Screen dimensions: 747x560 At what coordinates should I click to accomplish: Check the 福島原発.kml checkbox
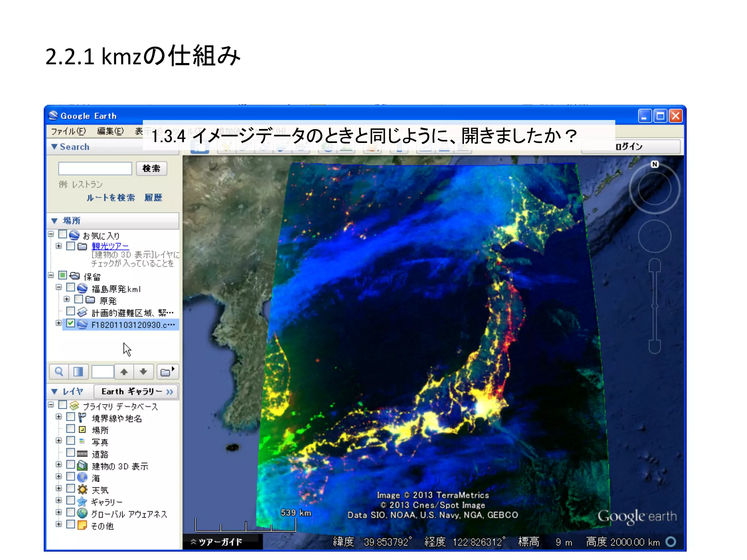(x=71, y=287)
